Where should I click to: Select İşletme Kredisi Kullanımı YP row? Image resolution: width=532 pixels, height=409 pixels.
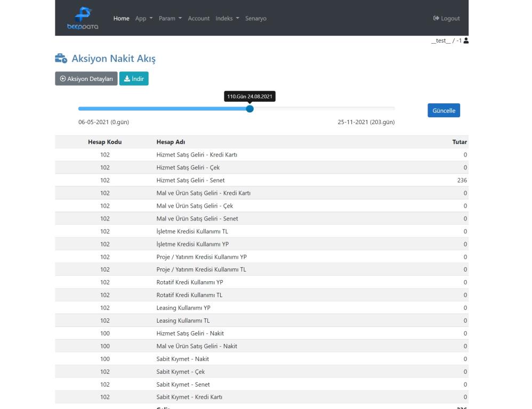pyautogui.click(x=262, y=244)
